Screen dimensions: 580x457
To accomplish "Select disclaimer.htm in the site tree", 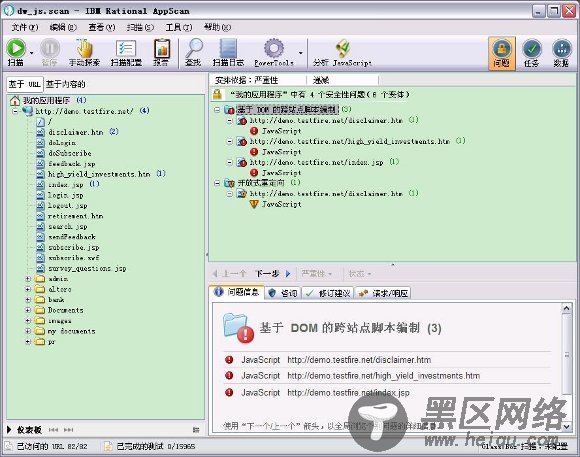I will point(75,132).
